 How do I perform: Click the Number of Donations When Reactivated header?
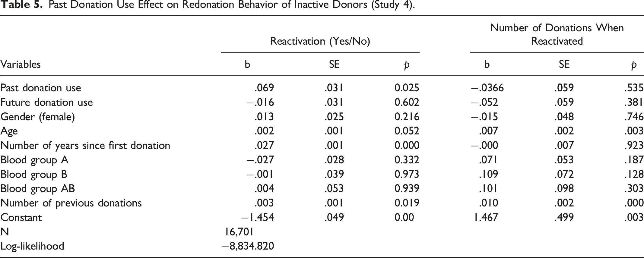pyautogui.click(x=557, y=34)
